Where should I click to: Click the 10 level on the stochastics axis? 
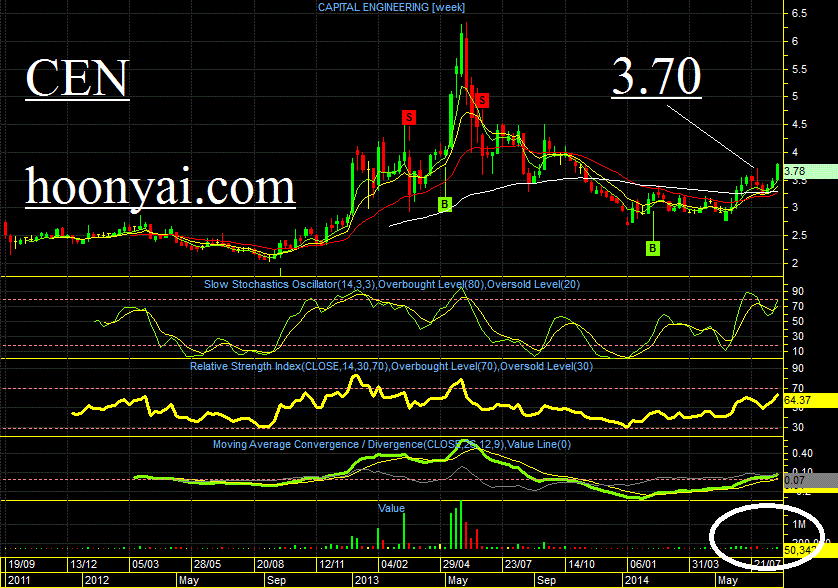pos(798,351)
